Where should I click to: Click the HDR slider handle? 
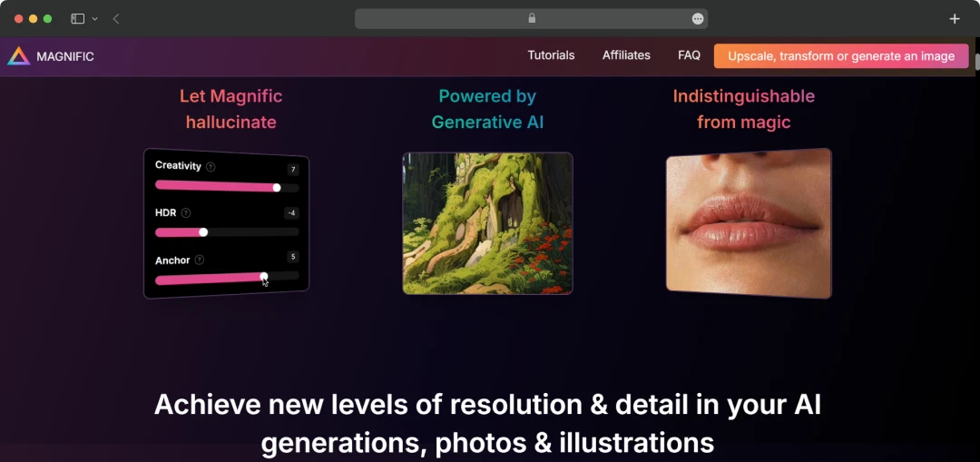(x=203, y=232)
